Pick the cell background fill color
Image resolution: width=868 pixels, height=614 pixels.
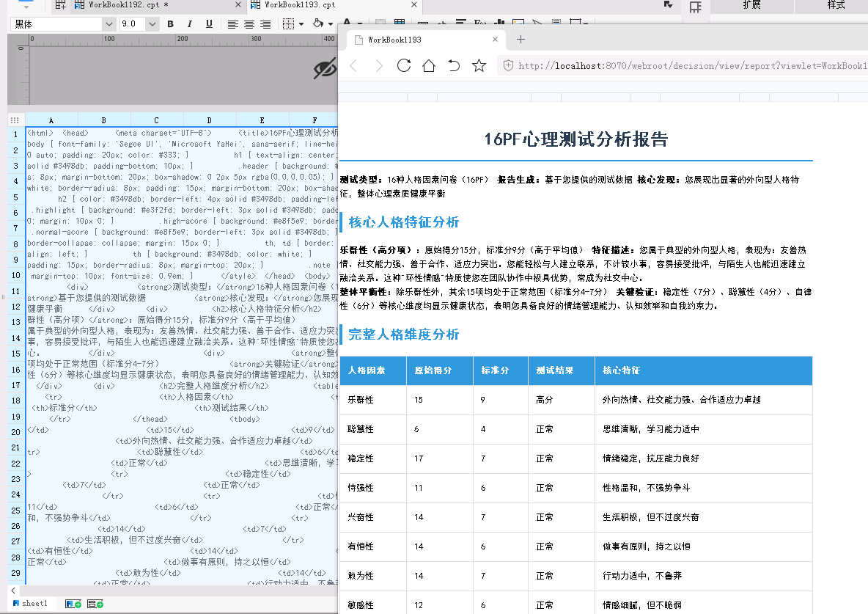pos(317,24)
